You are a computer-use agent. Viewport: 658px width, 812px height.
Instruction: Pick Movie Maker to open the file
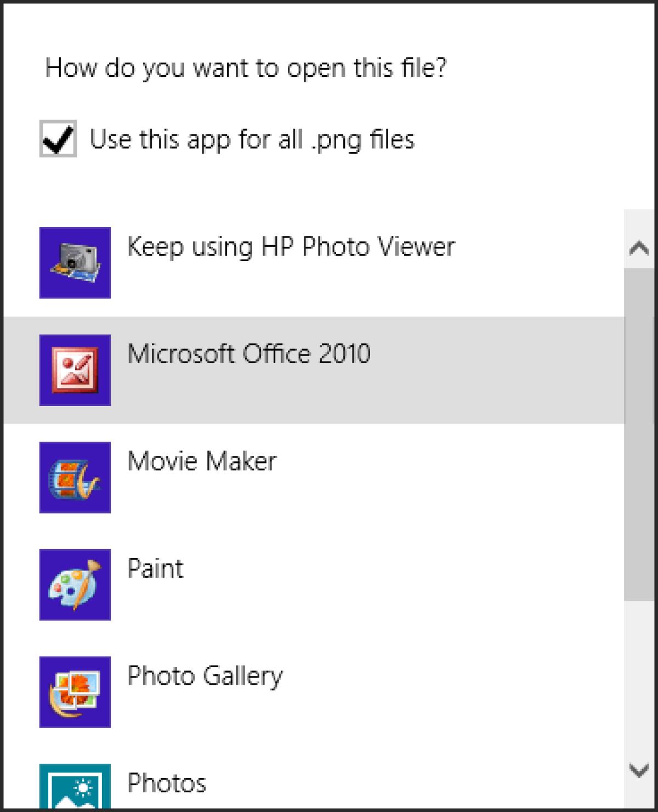203,461
